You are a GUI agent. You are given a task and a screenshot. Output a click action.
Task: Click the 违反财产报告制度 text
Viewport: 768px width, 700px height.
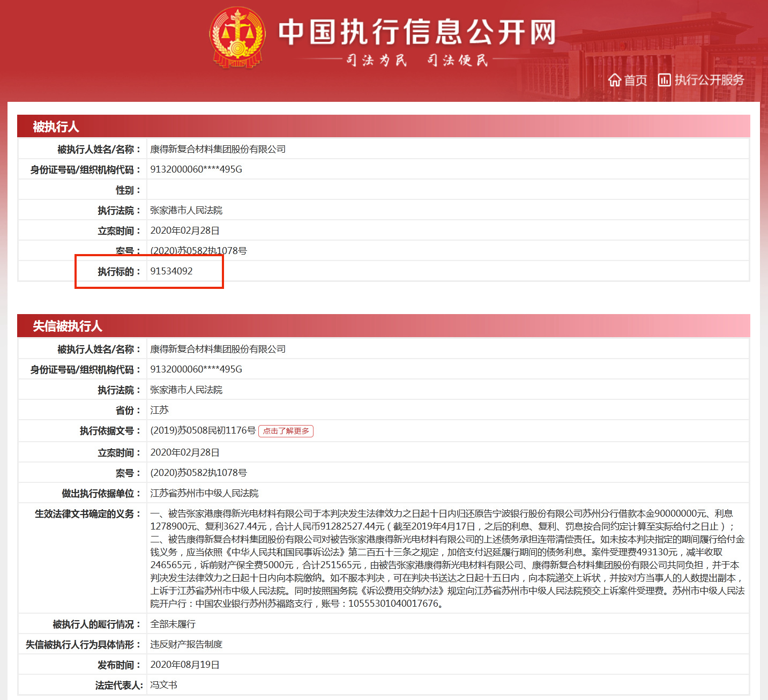click(186, 644)
